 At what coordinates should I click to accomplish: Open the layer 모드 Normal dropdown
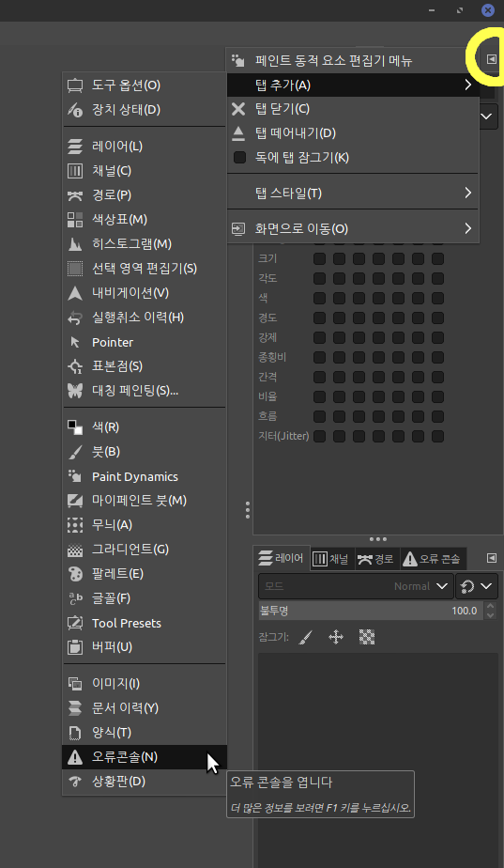[x=356, y=586]
